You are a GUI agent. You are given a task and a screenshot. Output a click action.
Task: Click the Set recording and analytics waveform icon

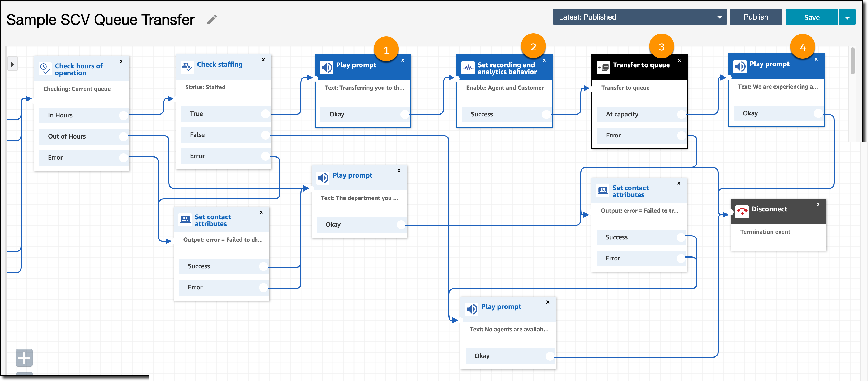468,68
